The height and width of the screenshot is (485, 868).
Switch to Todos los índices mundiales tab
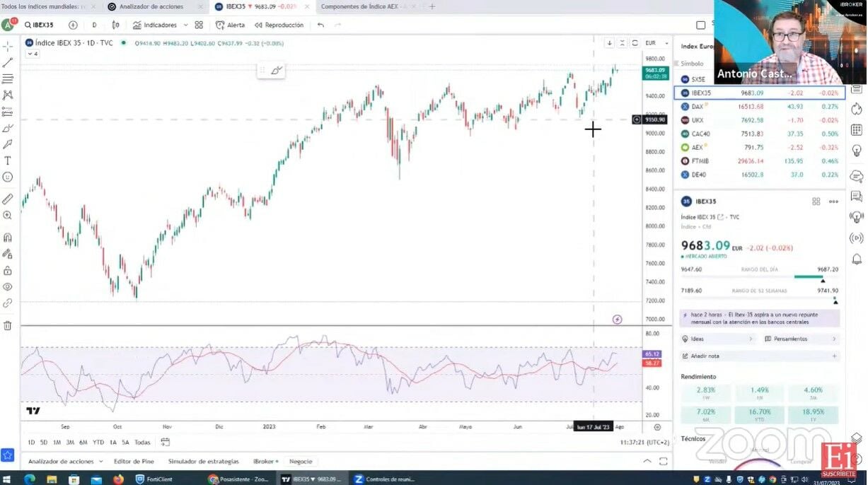tap(44, 6)
